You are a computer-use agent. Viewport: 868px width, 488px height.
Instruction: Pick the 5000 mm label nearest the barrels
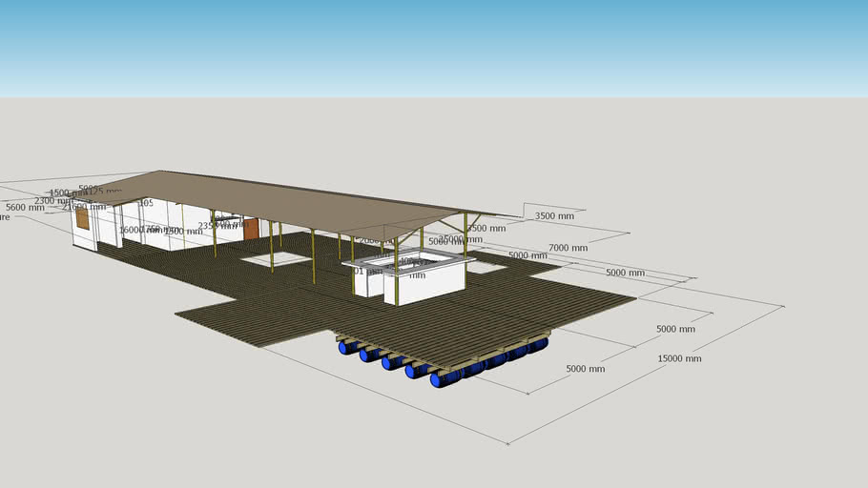(585, 369)
